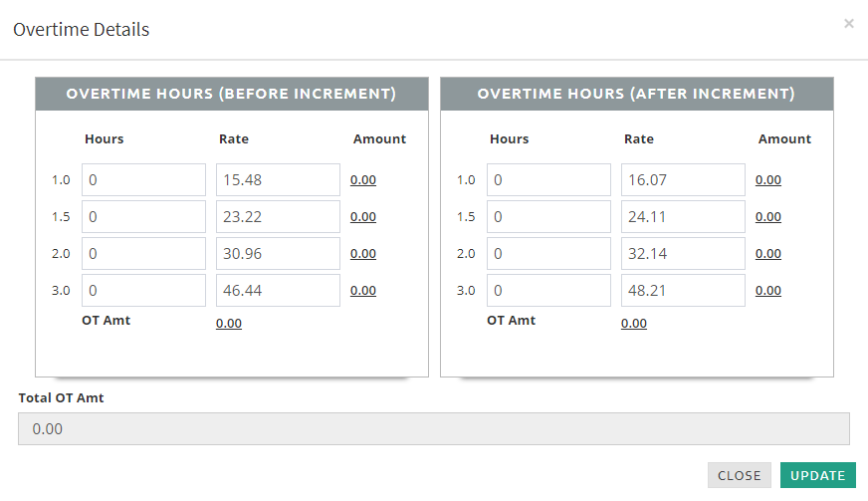This screenshot has width=868, height=501.
Task: Select the 2.0 hours field before increment
Action: point(143,254)
